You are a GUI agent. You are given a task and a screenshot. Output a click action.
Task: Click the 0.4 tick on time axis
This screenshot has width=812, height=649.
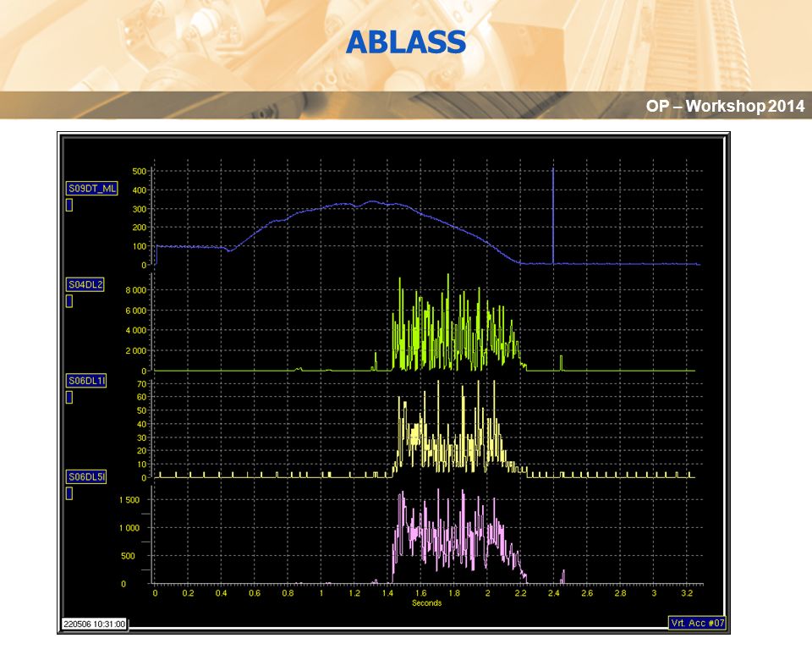221,593
